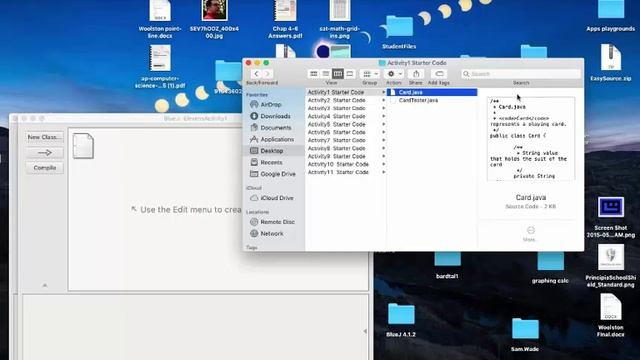The image size is (640, 360).
Task: Select StudentFiles desktop folder
Action: [x=399, y=32]
